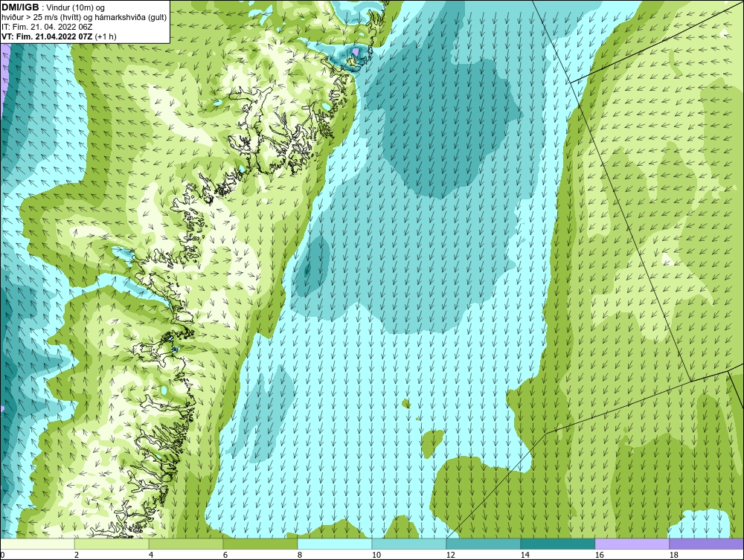Click the DMI/IGB title text

tap(20, 7)
